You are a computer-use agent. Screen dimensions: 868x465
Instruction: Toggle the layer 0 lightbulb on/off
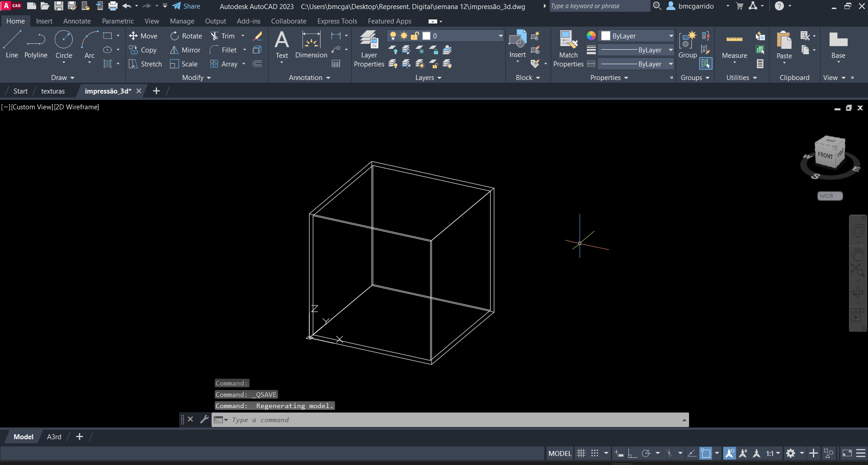pyautogui.click(x=393, y=36)
